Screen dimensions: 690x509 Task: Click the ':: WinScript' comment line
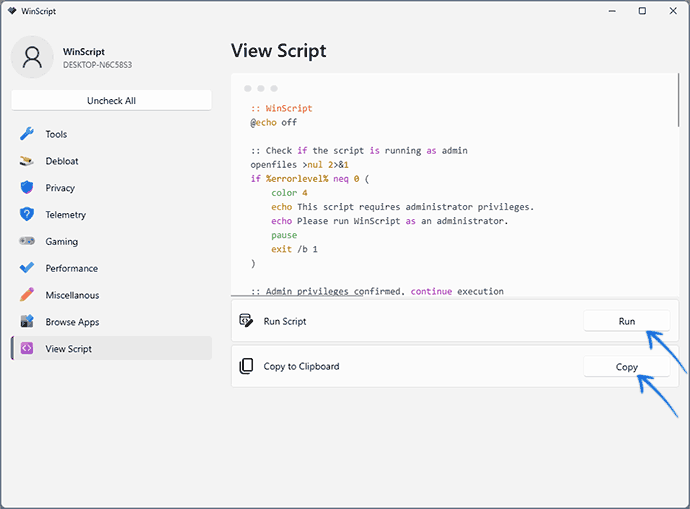point(281,108)
